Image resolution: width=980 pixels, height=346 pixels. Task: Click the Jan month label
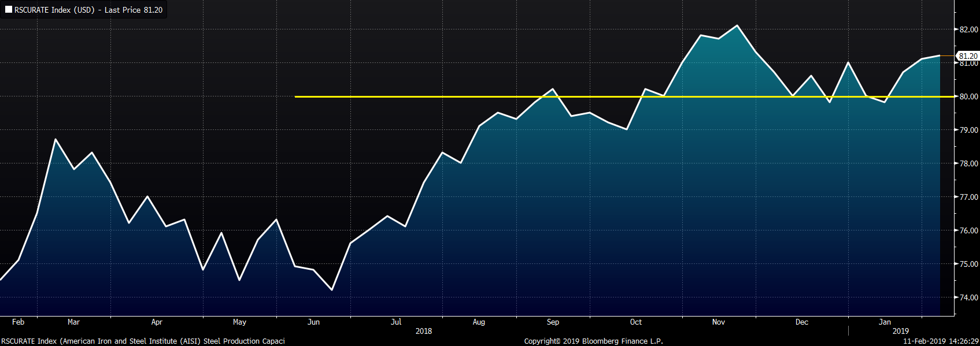point(885,322)
